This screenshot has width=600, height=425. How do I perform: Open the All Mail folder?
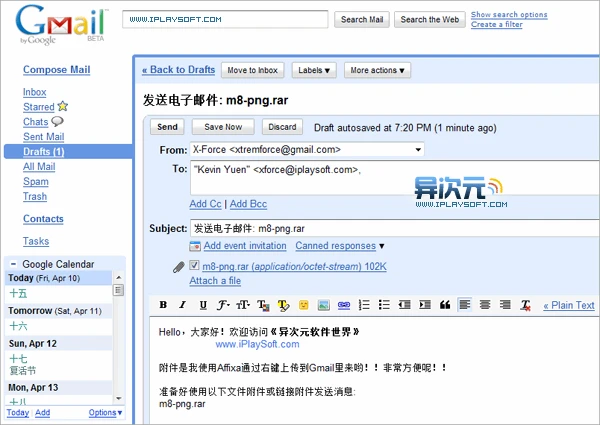(39, 167)
